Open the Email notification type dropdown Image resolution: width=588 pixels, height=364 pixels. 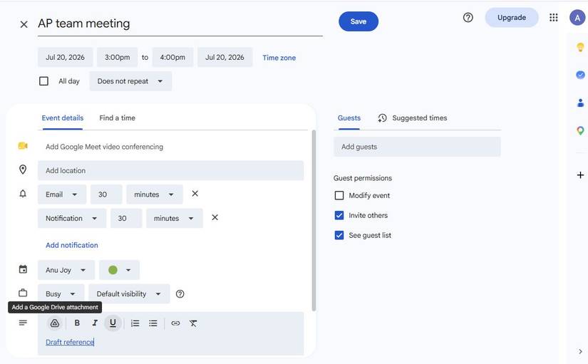pyautogui.click(x=62, y=194)
